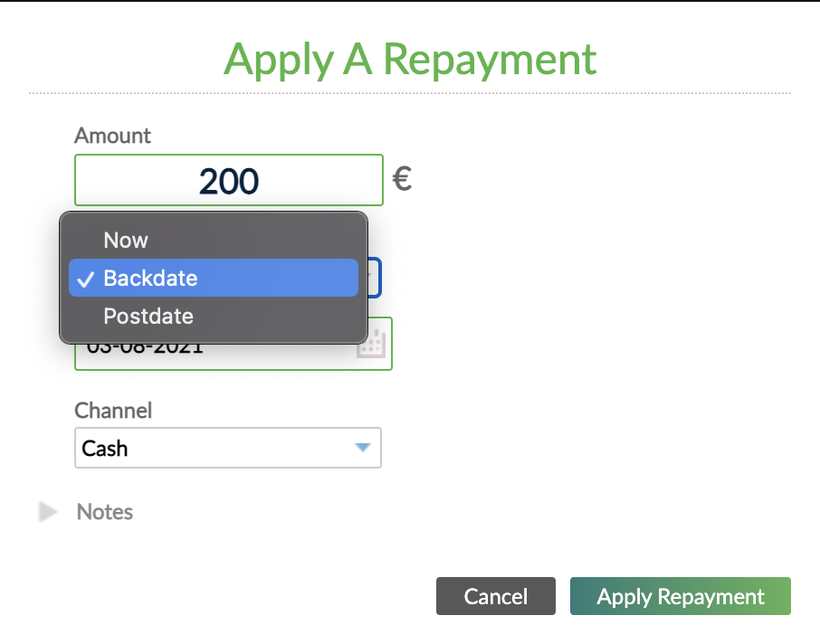Click the Channel dropdown arrow icon

tap(362, 448)
